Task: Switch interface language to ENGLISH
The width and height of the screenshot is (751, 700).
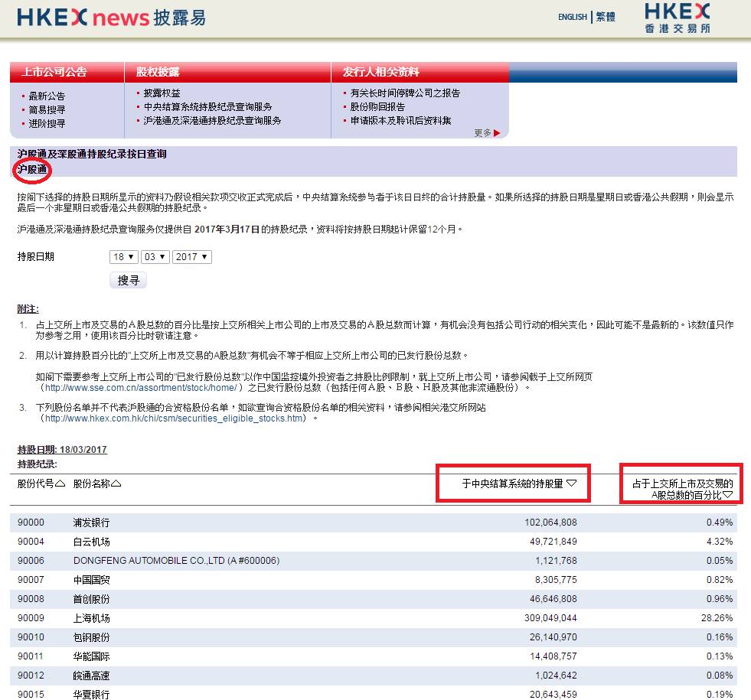Action: click(572, 17)
